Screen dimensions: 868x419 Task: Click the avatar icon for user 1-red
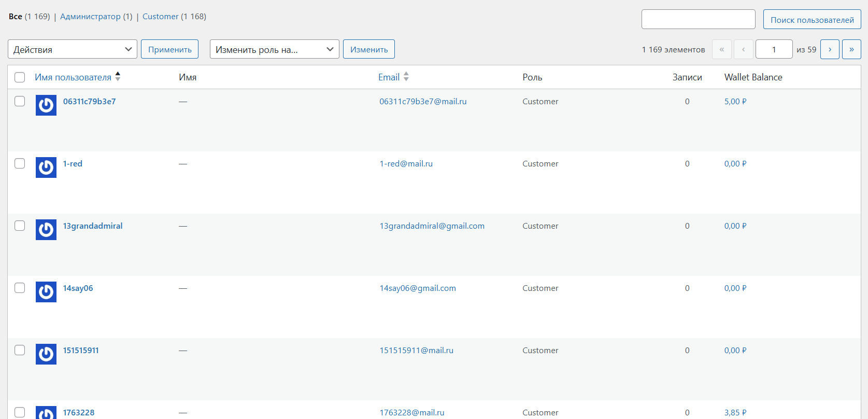(x=46, y=167)
